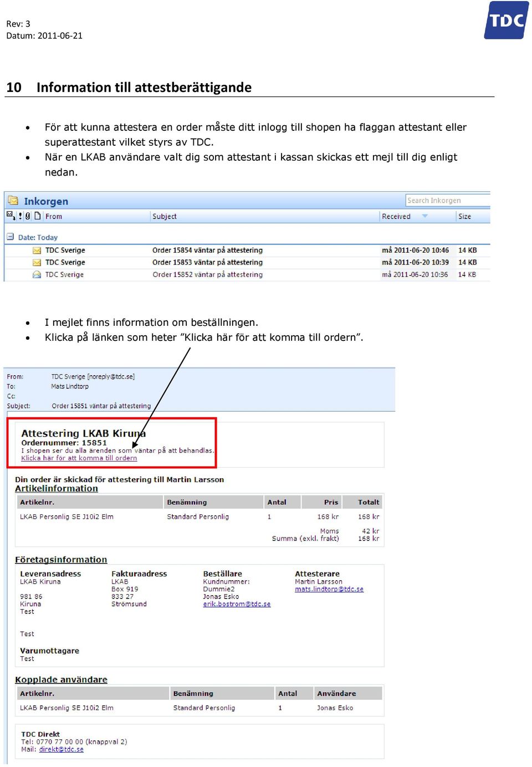
Task: Click sender TDC Sverige [noreply@tdc.se]
Action: pyautogui.click(x=93, y=377)
